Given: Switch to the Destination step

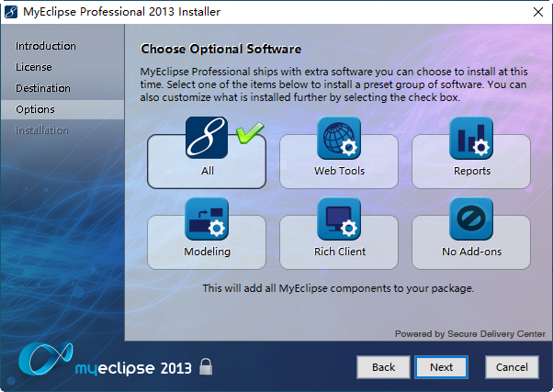Looking at the screenshot, I should click(43, 88).
